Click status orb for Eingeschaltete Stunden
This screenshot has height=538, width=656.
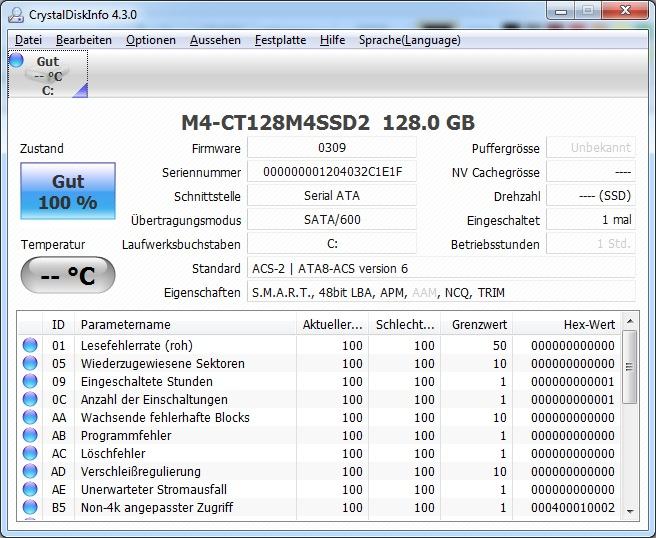tap(30, 381)
